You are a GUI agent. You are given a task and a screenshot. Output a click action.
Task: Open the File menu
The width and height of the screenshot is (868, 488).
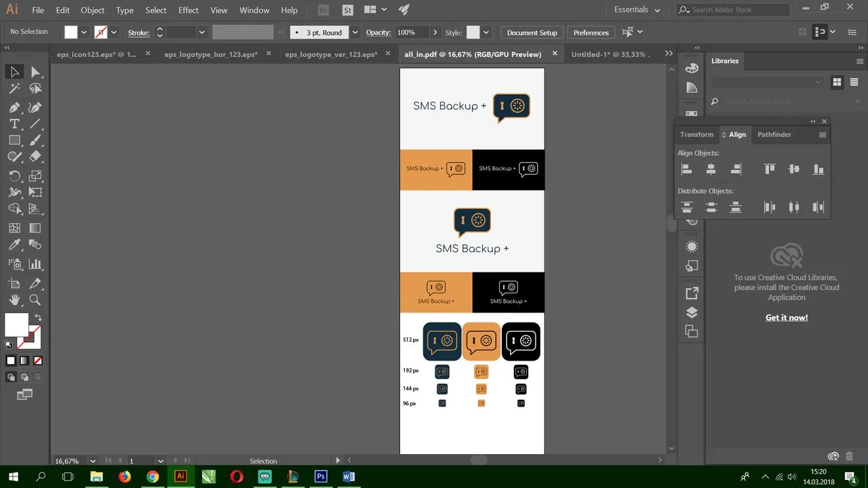38,10
